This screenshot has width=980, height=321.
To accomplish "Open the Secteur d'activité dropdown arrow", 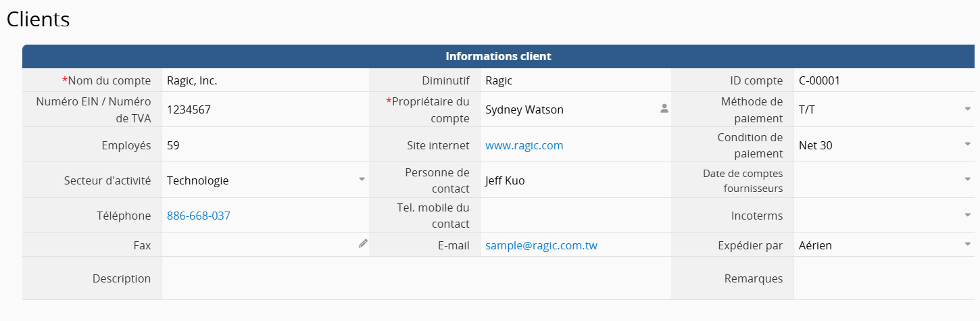I will pos(362,179).
